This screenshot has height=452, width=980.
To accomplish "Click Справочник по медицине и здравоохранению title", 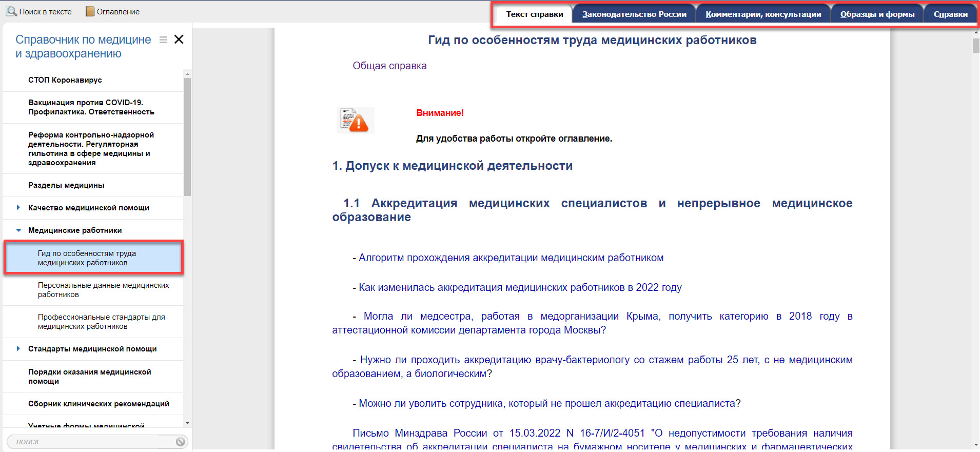I will coord(83,46).
